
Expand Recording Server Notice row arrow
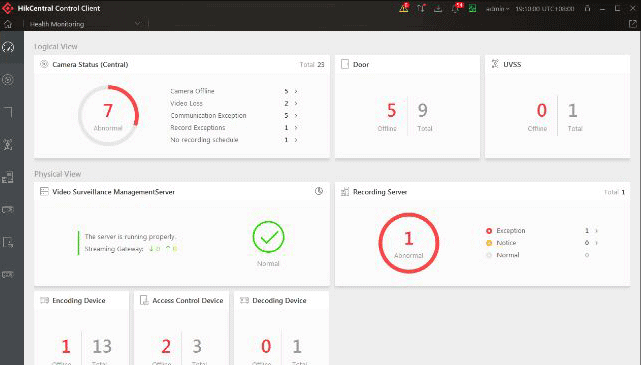pyautogui.click(x=596, y=243)
